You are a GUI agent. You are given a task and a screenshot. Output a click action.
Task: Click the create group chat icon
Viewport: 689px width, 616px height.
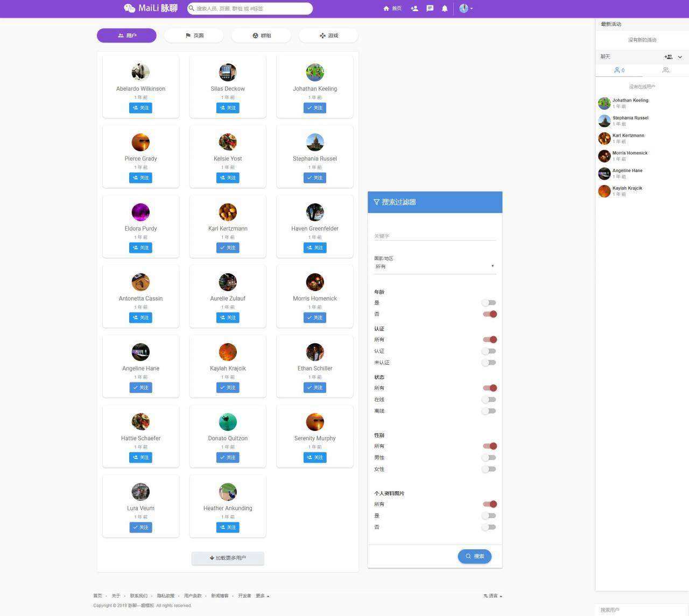[668, 57]
